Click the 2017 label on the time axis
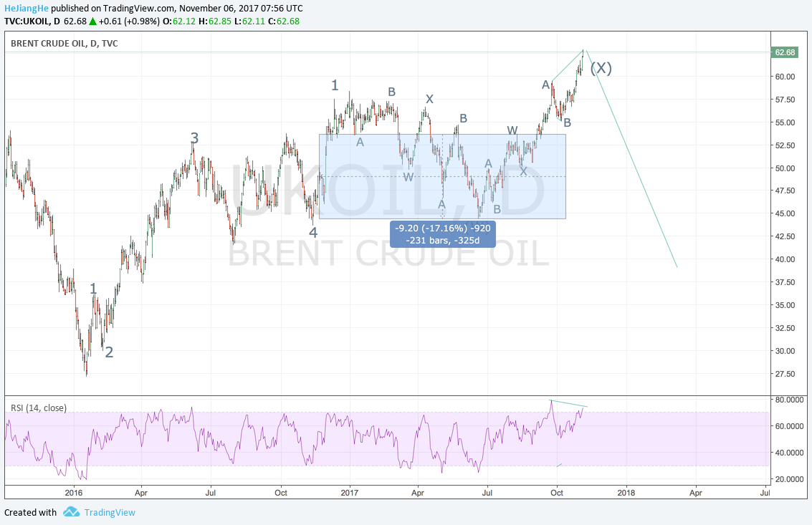 tap(350, 493)
